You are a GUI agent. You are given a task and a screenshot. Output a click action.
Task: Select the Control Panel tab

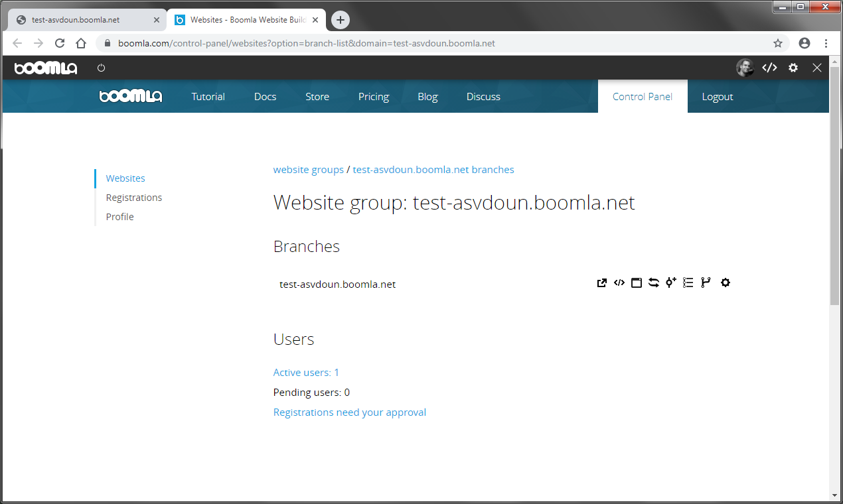643,97
